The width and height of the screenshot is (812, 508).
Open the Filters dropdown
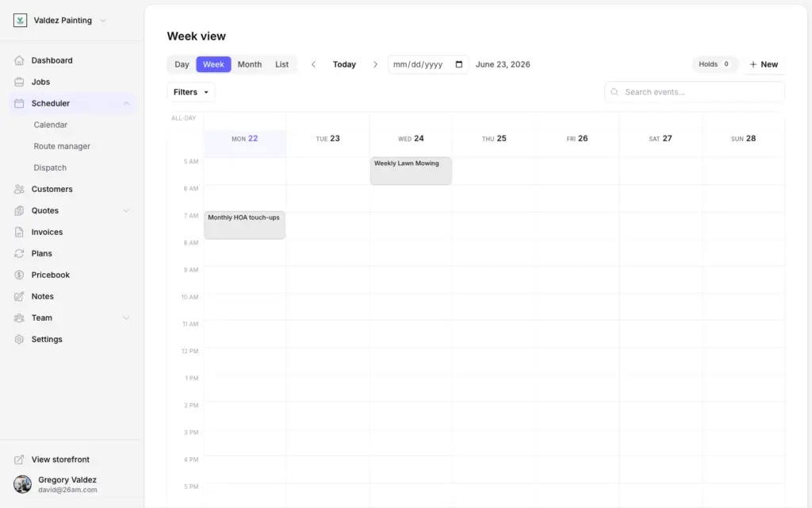tap(190, 92)
